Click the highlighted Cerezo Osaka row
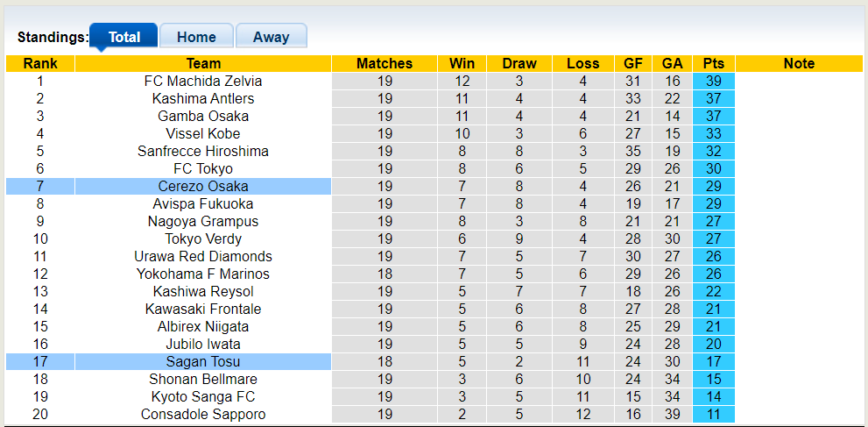The height and width of the screenshot is (427, 868). coord(203,186)
